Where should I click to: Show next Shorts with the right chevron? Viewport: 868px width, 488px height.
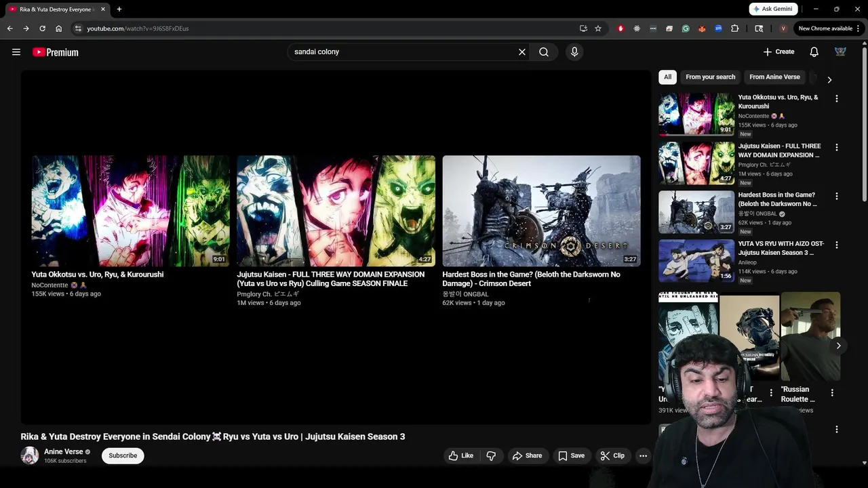pos(838,346)
